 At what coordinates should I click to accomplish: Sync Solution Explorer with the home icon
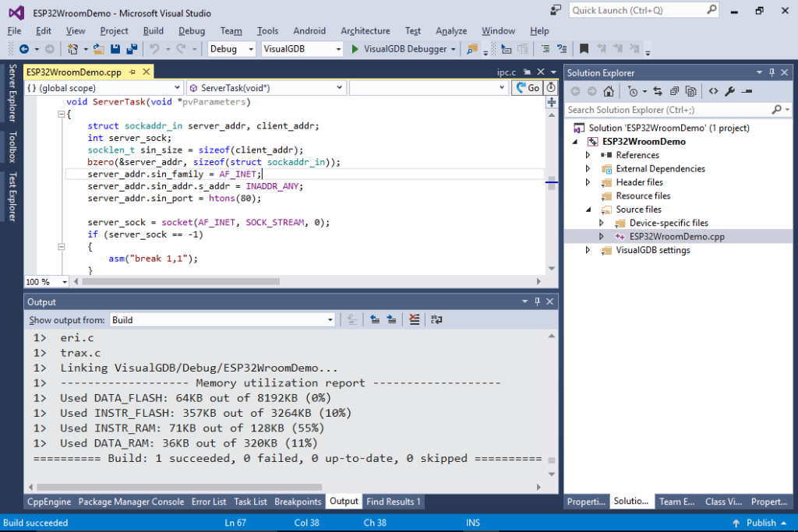[x=608, y=91]
